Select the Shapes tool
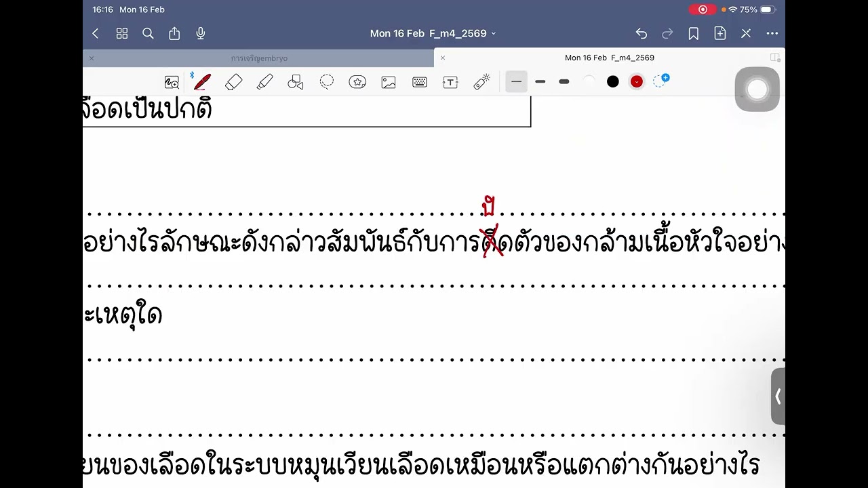The height and width of the screenshot is (488, 868). click(x=296, y=82)
